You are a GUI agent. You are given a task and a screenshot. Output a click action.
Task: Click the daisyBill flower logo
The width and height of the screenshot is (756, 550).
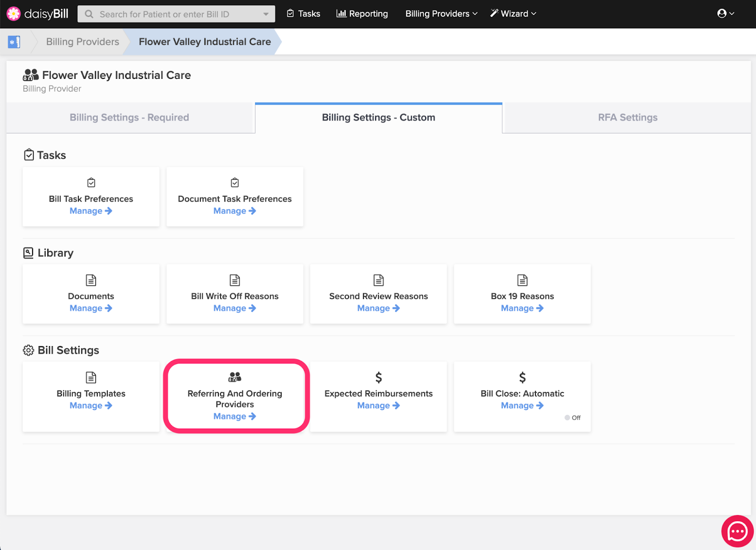(14, 14)
